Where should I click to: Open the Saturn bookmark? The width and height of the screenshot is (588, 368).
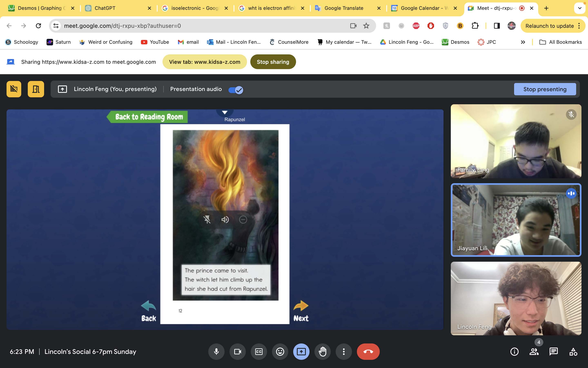59,42
